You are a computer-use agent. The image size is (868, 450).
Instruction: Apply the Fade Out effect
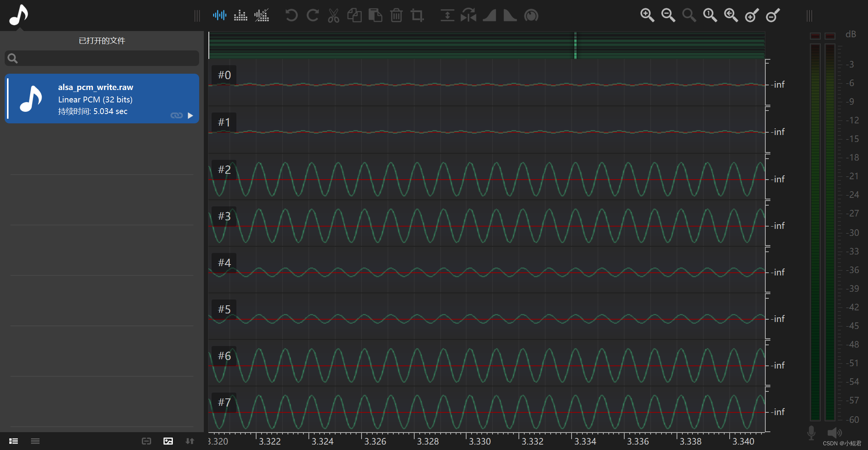pyautogui.click(x=510, y=16)
